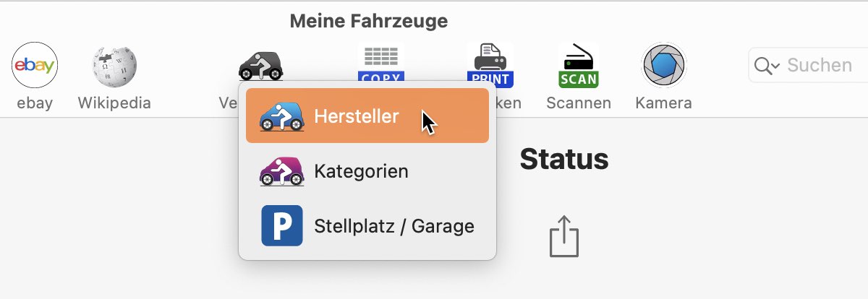Click the Status column header

click(x=564, y=160)
